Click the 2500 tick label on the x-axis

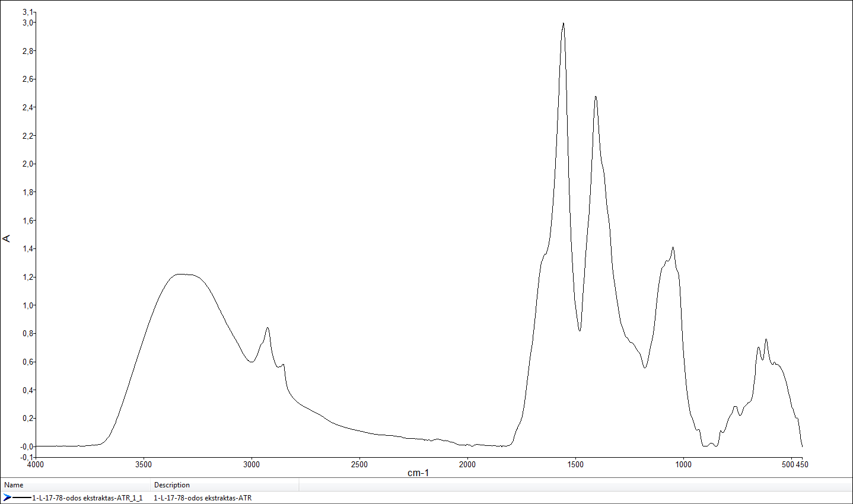tap(359, 464)
